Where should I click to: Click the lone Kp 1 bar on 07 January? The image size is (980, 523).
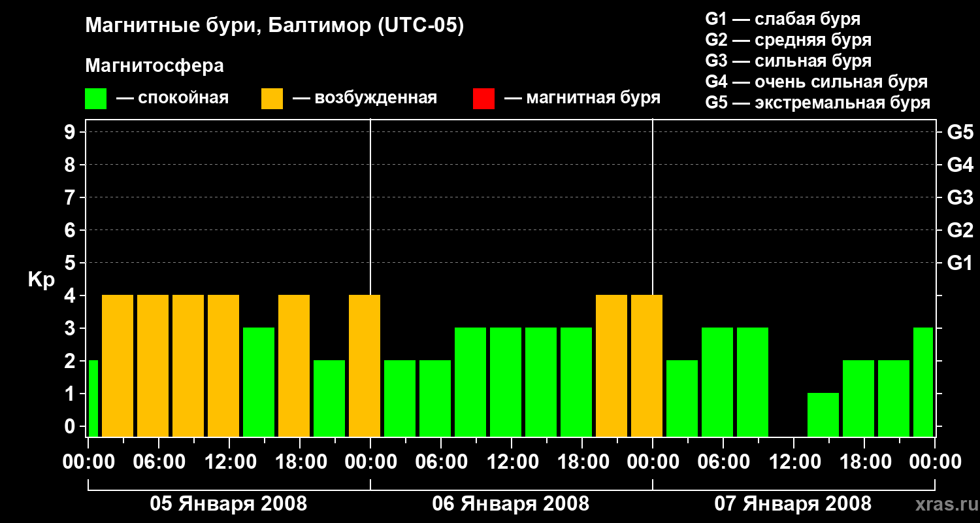click(x=823, y=414)
